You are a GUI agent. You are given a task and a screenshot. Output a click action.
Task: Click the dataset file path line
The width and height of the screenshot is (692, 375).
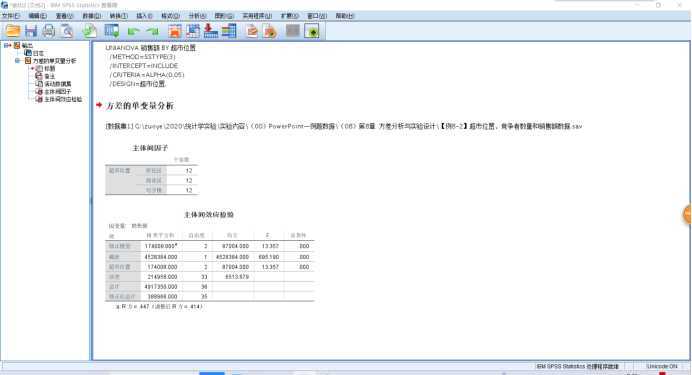click(x=344, y=126)
